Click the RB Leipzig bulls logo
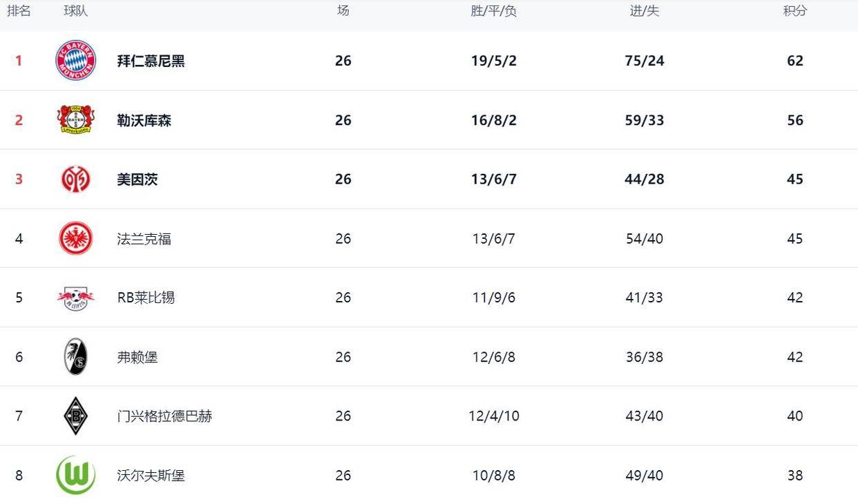The image size is (858, 504). coord(75,298)
